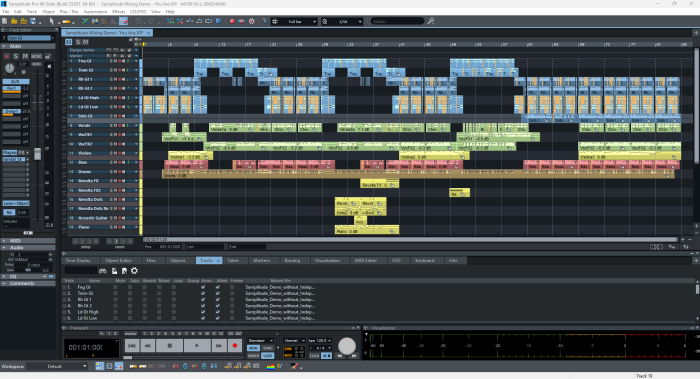This screenshot has height=379, width=700.
Task: Click the round jog wheel in Transport
Action: tap(347, 345)
